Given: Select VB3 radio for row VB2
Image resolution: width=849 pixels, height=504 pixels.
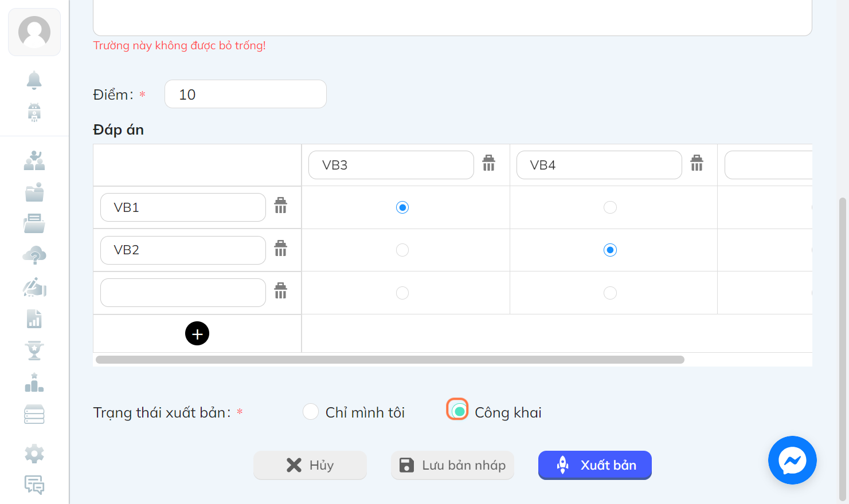Looking at the screenshot, I should (402, 250).
